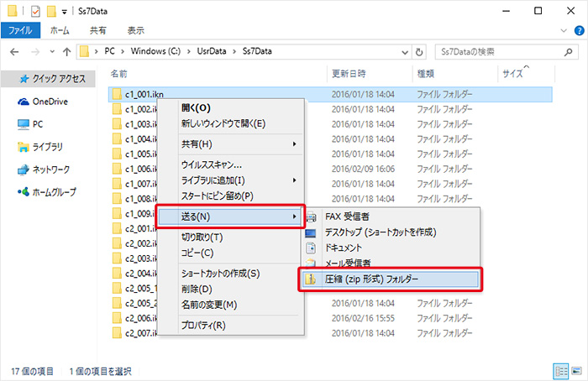Open the ファイル tab
Screen dimensions: 588x381
[21, 30]
